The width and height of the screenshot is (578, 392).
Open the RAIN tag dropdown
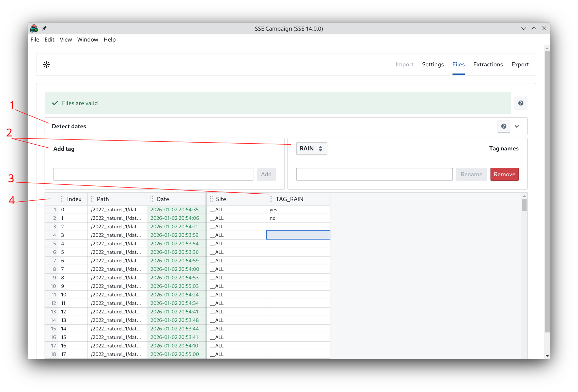tap(311, 149)
